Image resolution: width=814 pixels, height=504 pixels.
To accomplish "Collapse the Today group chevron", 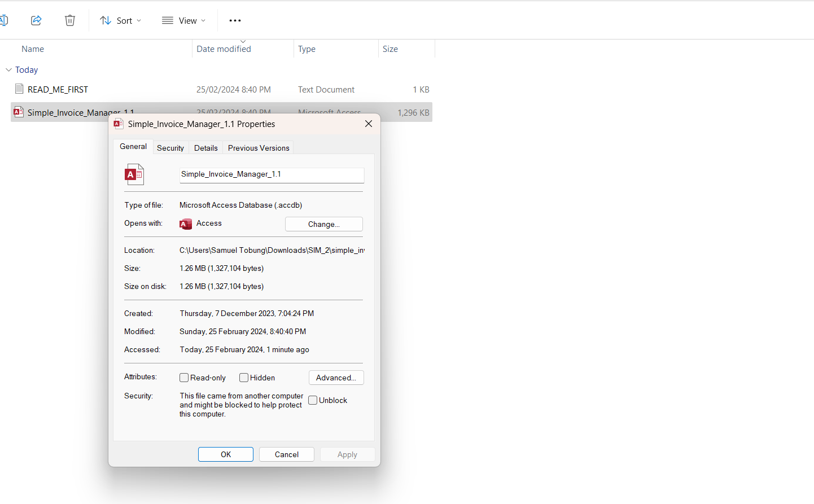I will 8,70.
